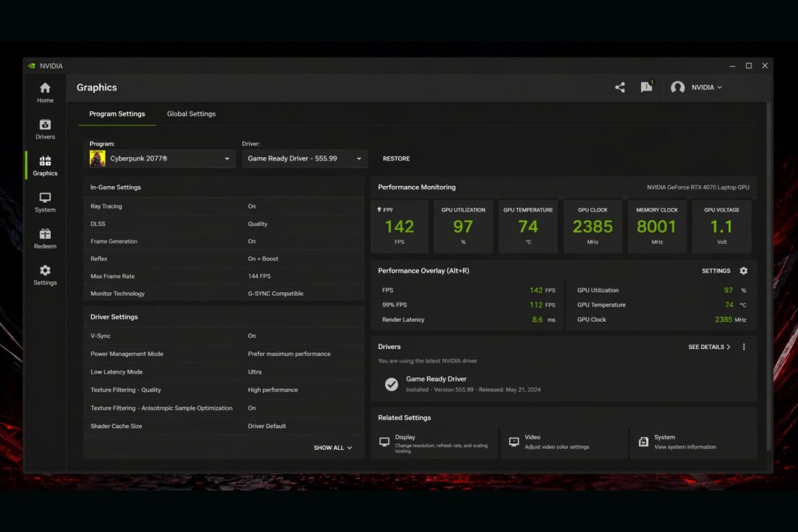Click the GPU CLOCK 2385 tile
This screenshot has height=532, width=798.
(593, 227)
